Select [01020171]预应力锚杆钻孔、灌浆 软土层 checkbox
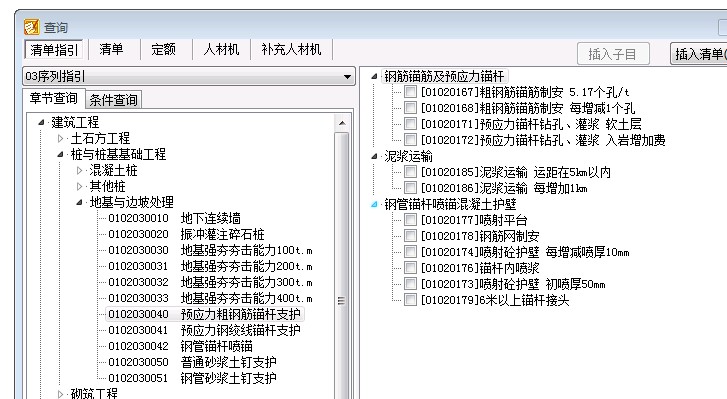Viewport: 727px width, 399px height. pos(410,124)
